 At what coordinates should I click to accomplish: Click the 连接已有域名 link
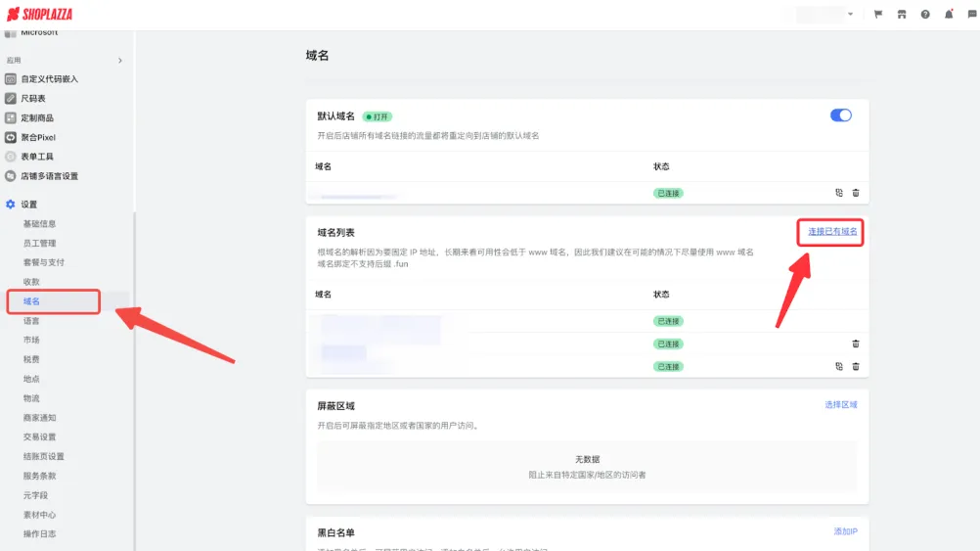pyautogui.click(x=832, y=231)
